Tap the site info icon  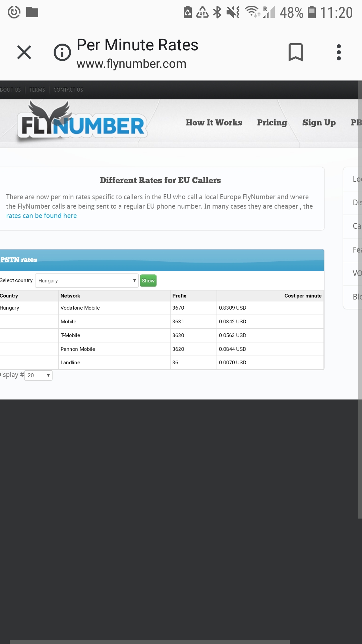point(62,52)
